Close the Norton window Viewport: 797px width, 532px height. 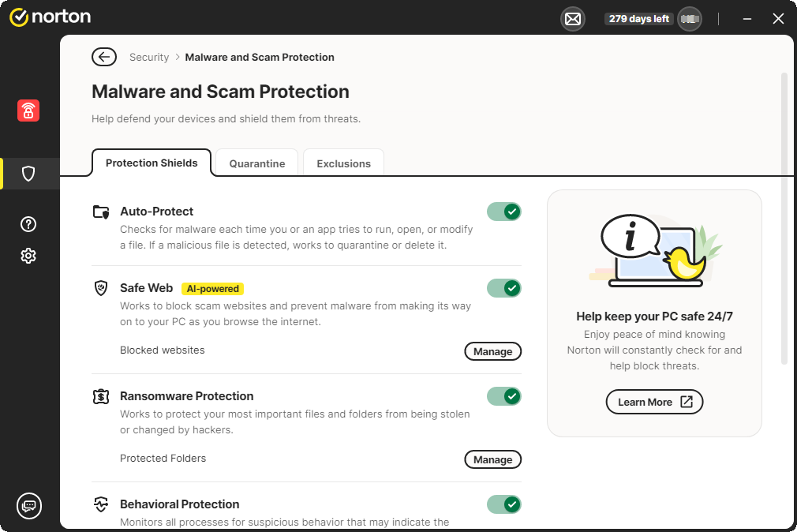click(x=778, y=19)
